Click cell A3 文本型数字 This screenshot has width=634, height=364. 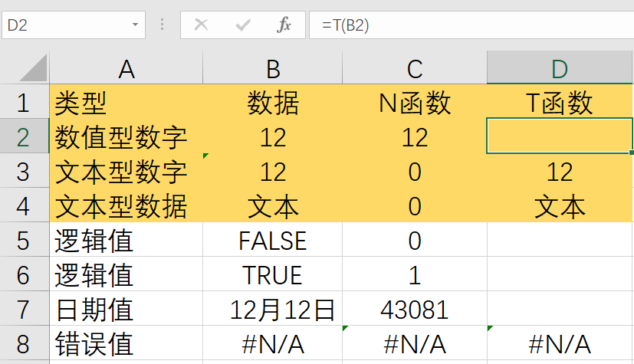pos(126,170)
